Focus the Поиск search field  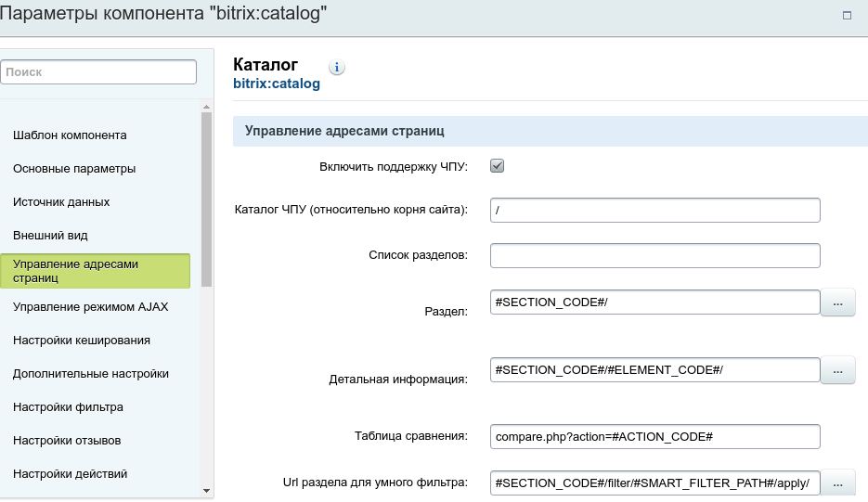tap(98, 72)
